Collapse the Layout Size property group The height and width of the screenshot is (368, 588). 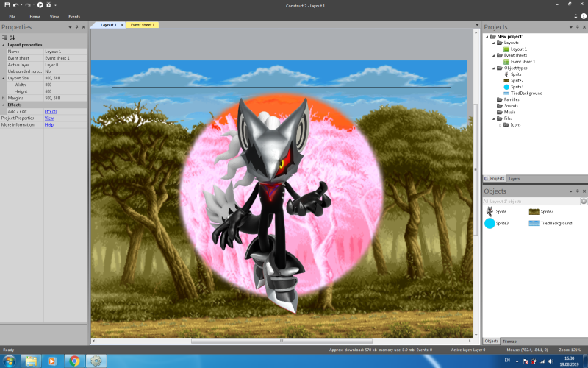click(x=4, y=78)
